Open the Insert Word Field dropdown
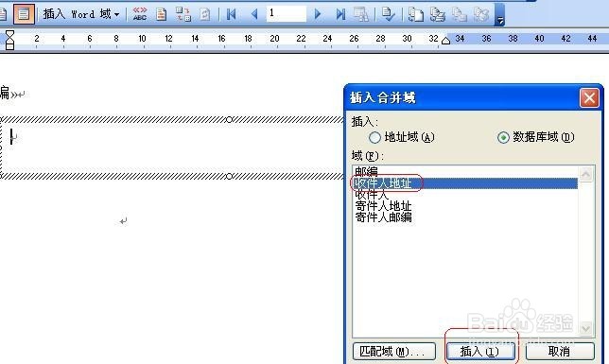609x364 pixels. [81, 14]
